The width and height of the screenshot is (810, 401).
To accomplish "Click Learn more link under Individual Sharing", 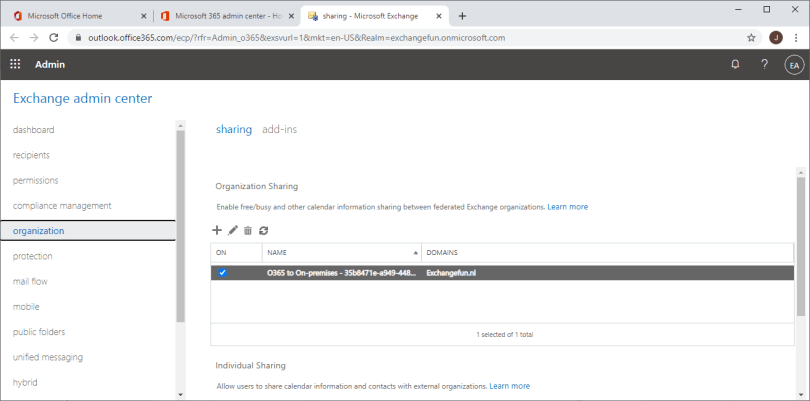I will (x=509, y=385).
